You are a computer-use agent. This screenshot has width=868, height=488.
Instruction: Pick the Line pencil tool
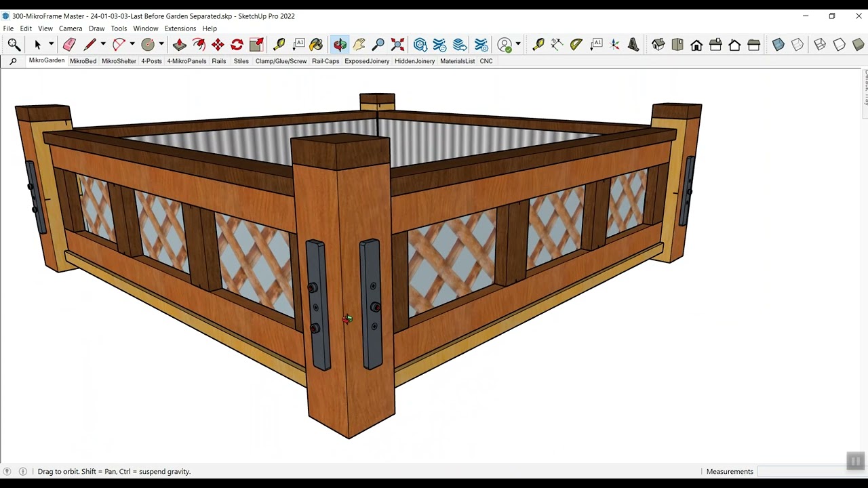click(x=90, y=45)
